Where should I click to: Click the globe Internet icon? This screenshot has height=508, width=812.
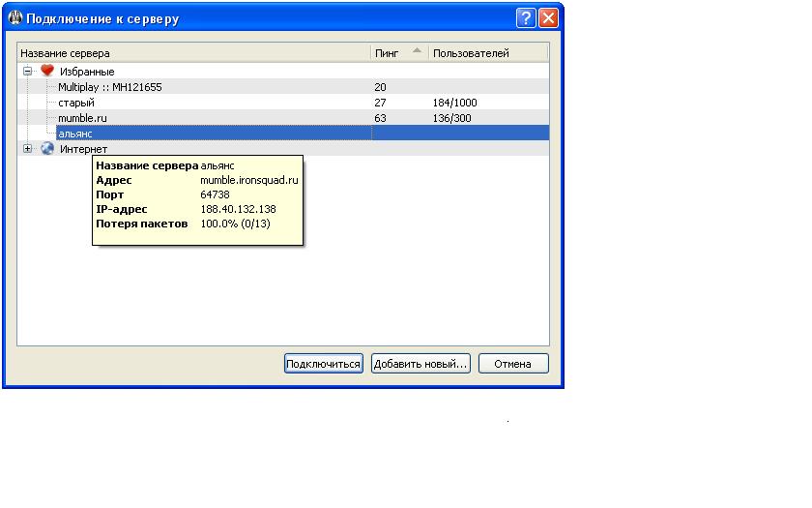46,149
